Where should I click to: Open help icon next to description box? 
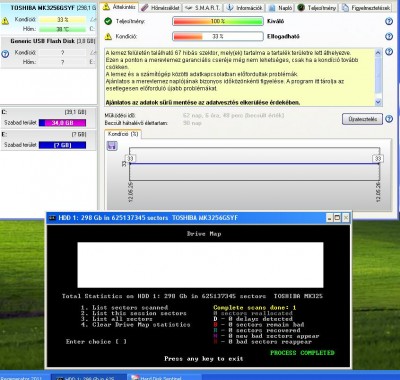point(389,52)
